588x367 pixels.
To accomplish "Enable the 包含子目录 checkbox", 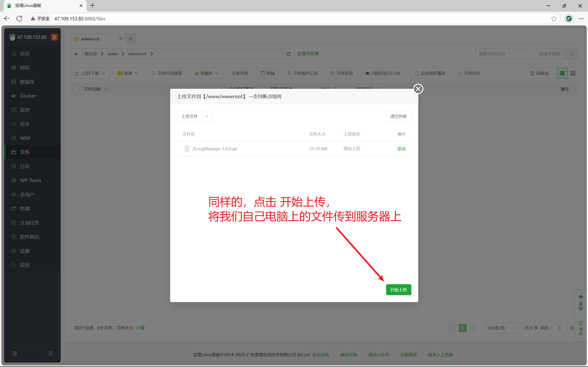I will (x=536, y=54).
